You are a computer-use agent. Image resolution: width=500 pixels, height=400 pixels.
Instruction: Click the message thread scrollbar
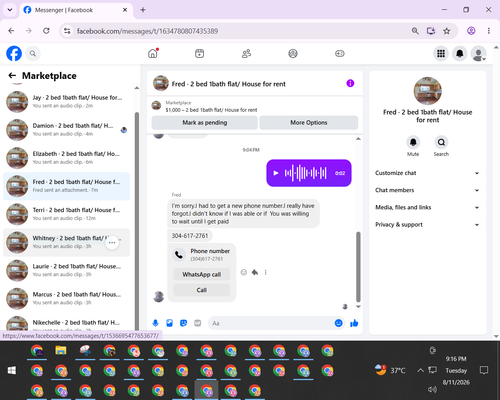(358, 267)
